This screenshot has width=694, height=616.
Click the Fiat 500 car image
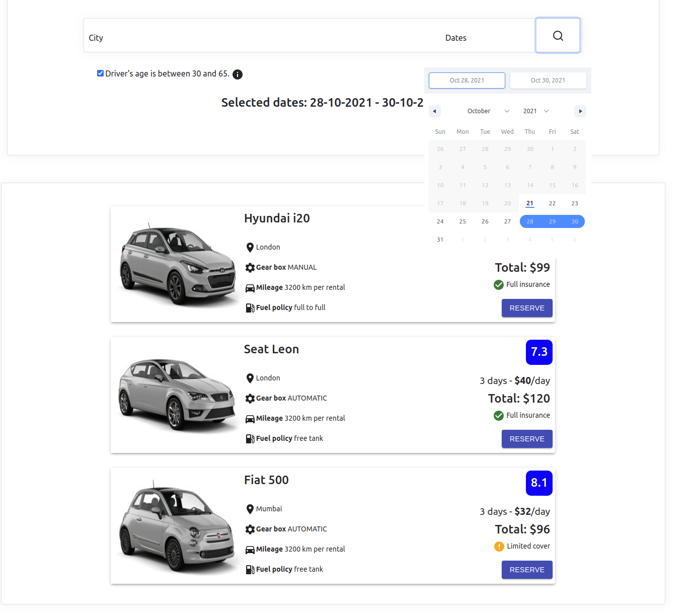177,525
